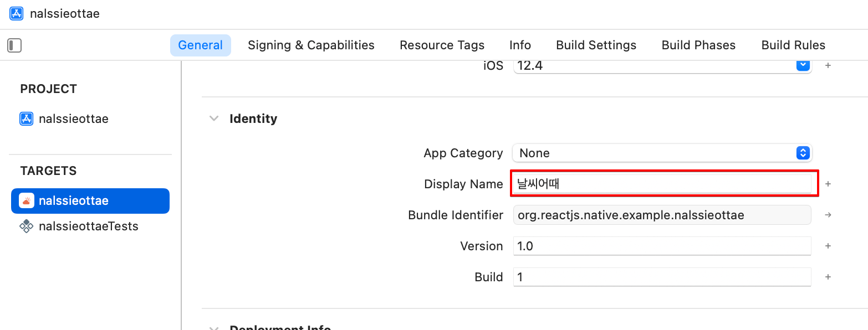Click the arrow icon beside Bundle Identifier
This screenshot has height=330, width=868.
tap(828, 215)
